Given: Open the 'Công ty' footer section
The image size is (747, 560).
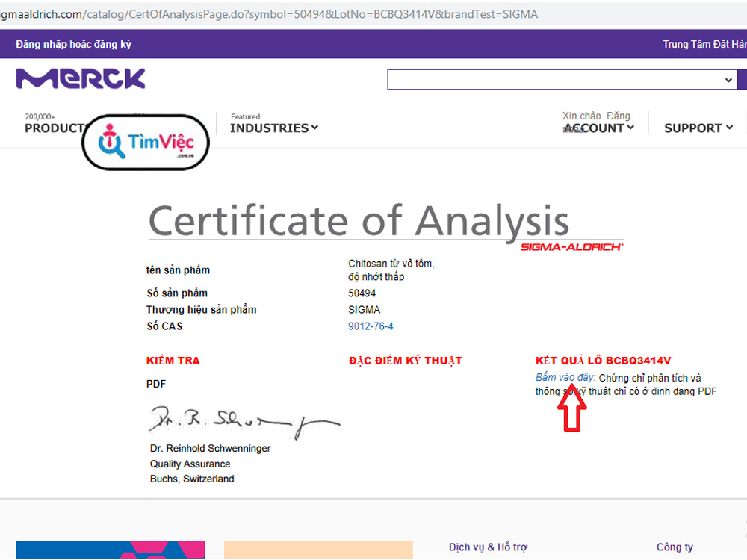Looking at the screenshot, I should coord(675,547).
